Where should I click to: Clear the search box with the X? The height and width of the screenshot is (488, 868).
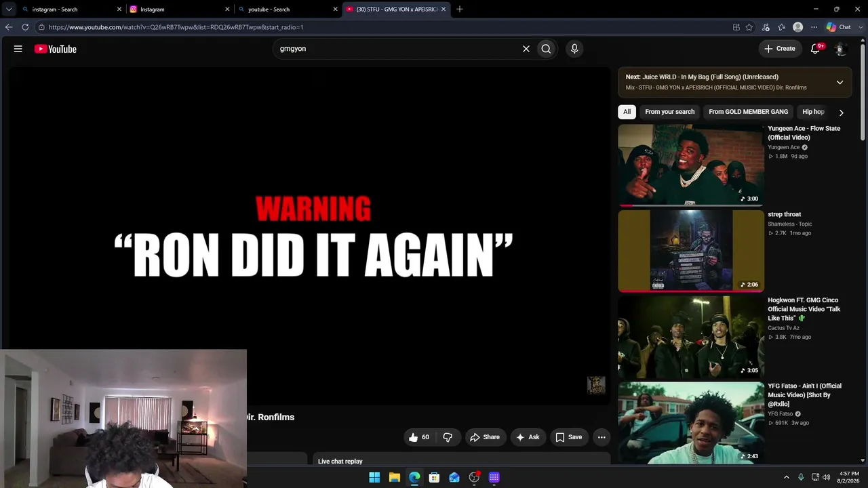(x=526, y=49)
